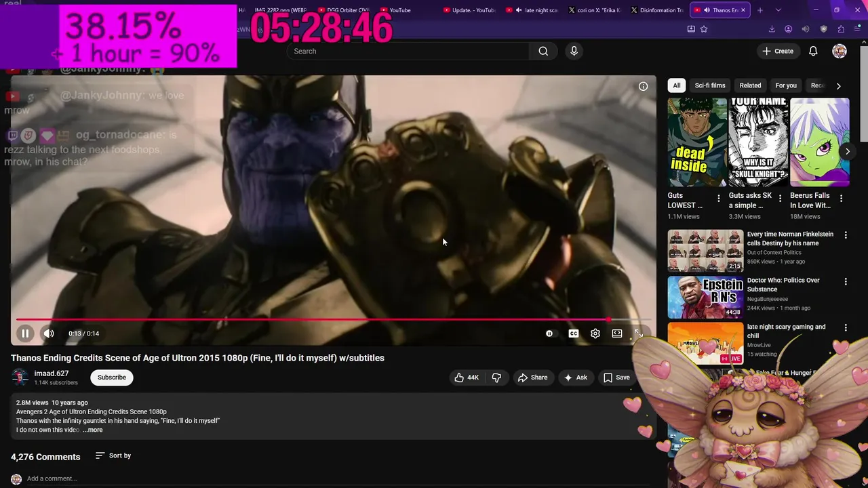Open options for Doctor Who video
The width and height of the screenshot is (868, 488).
pyautogui.click(x=846, y=281)
